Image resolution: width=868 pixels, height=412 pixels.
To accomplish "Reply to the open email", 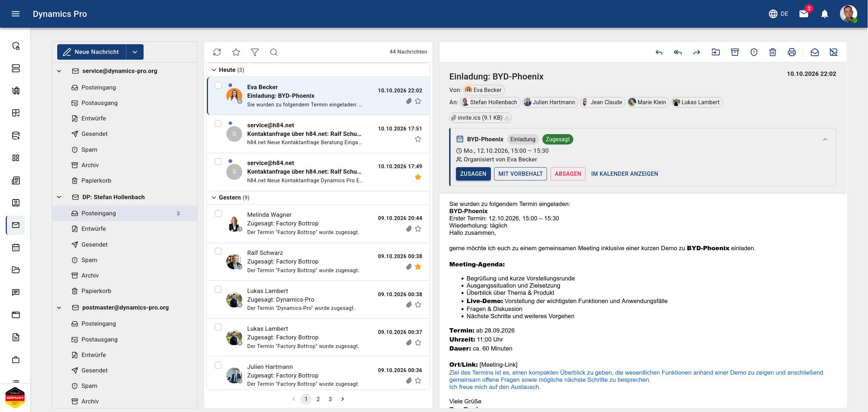I will pos(659,52).
